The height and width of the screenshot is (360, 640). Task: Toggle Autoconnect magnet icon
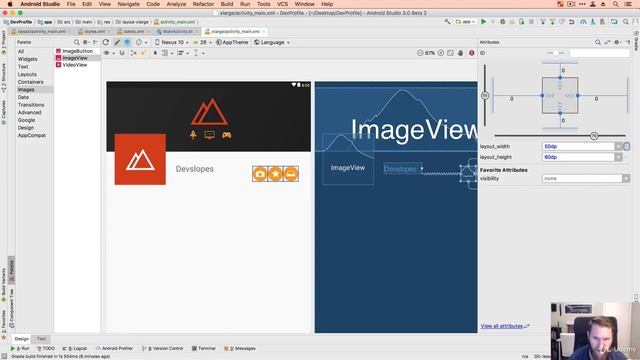(x=122, y=53)
